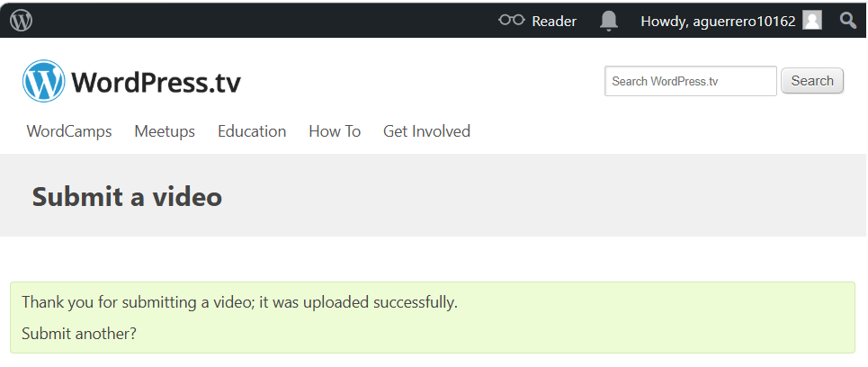Open the notifications bell
The height and width of the screenshot is (367, 868).
pos(609,20)
